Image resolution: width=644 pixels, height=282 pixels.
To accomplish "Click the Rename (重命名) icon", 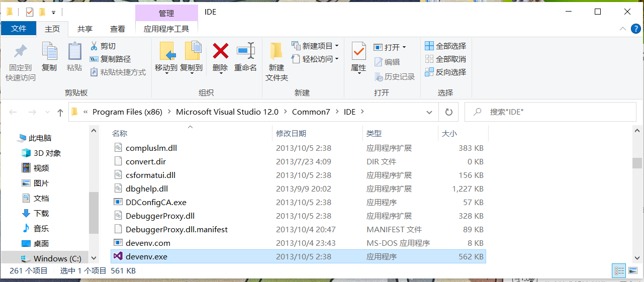I will [x=246, y=51].
